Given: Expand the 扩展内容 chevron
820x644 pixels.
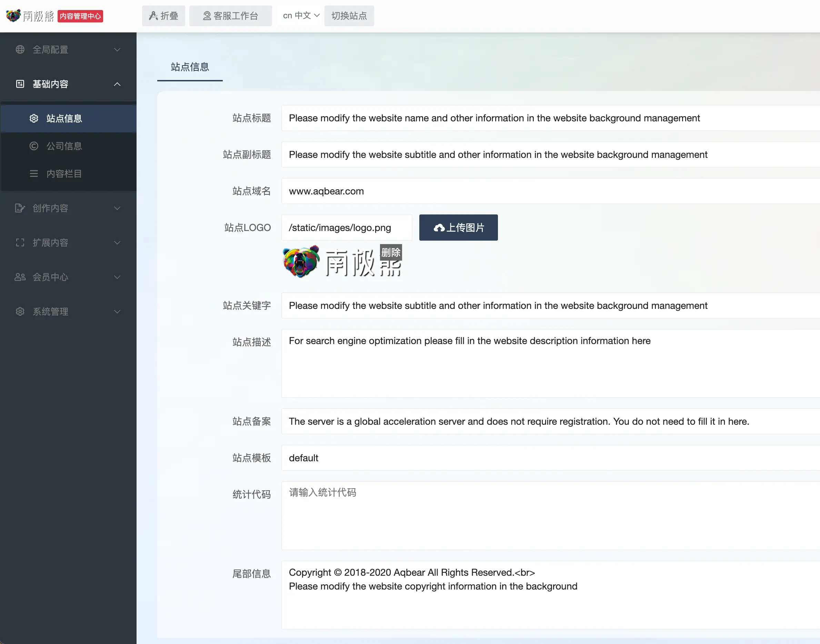Looking at the screenshot, I should (x=117, y=242).
